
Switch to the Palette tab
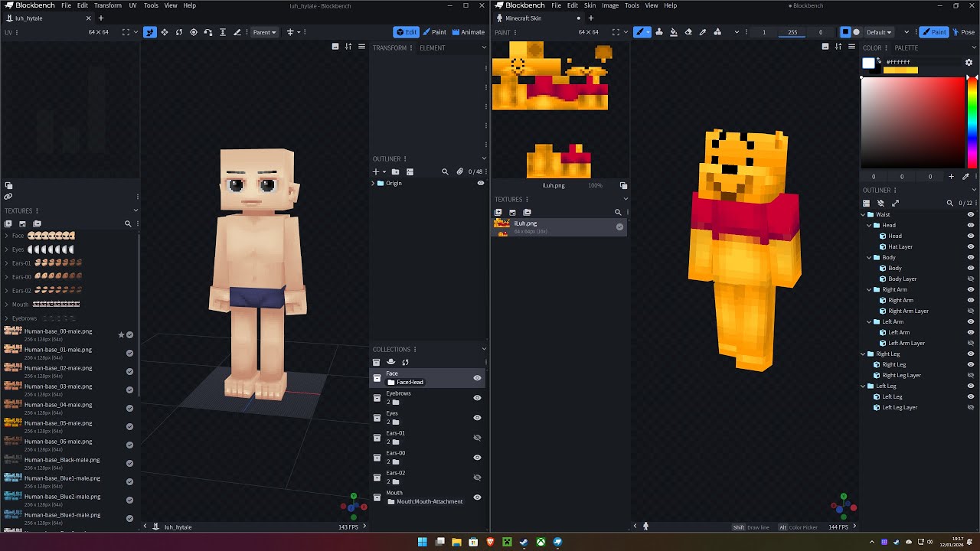(x=906, y=47)
